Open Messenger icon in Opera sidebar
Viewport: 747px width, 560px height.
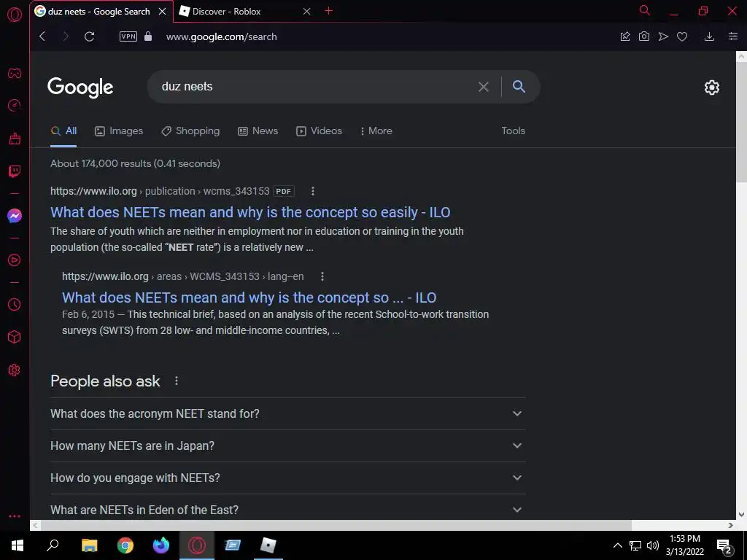click(x=15, y=216)
